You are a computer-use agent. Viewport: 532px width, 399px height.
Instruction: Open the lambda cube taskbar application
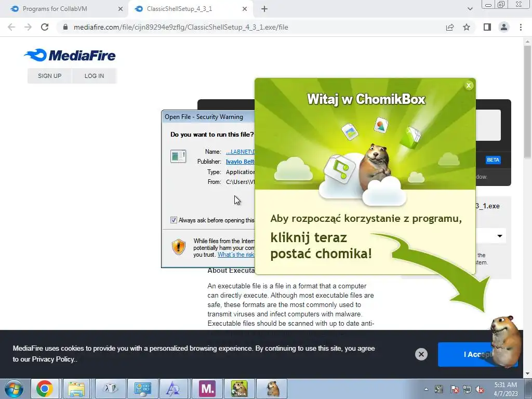pos(111,389)
